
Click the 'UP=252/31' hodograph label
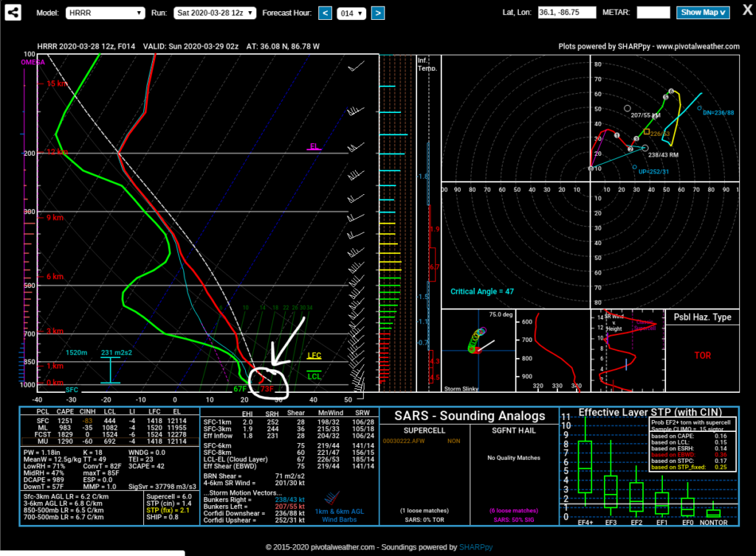654,171
